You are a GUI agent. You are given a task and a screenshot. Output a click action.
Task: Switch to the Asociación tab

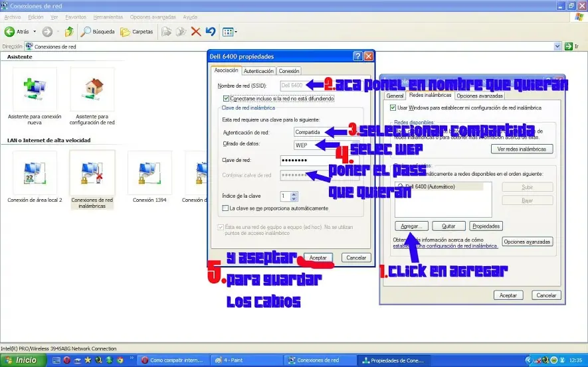click(x=226, y=70)
